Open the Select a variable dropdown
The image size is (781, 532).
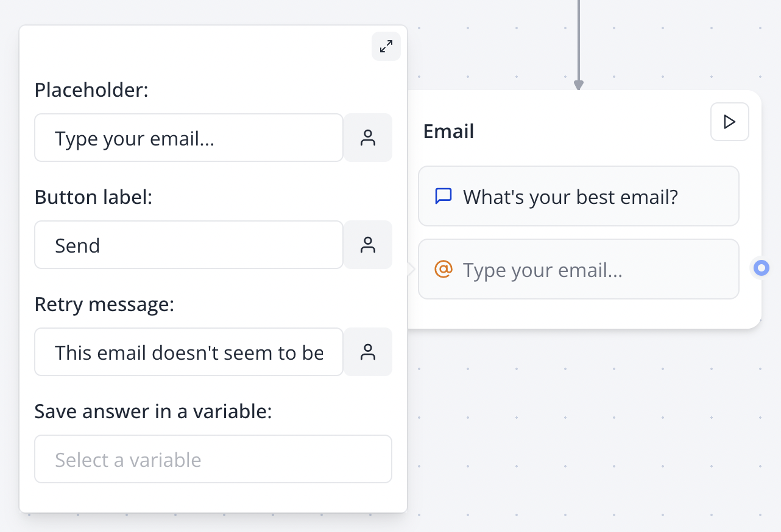(213, 459)
